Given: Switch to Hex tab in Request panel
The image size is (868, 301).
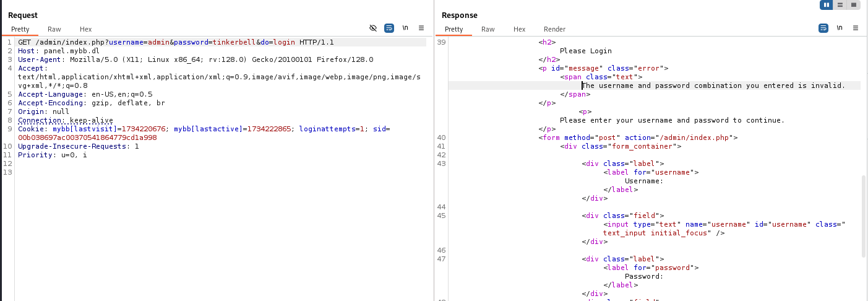Looking at the screenshot, I should point(85,29).
